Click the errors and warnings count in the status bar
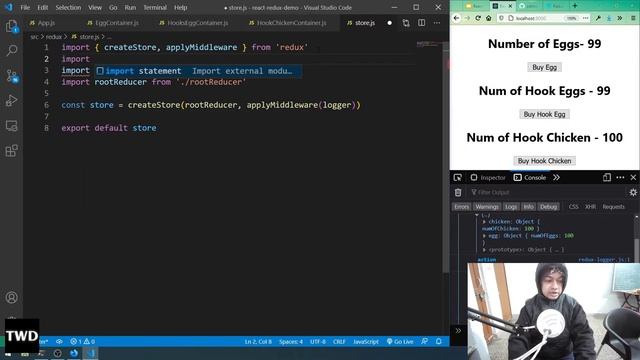Screen dimensions: 640x360 pyautogui.click(x=82, y=341)
